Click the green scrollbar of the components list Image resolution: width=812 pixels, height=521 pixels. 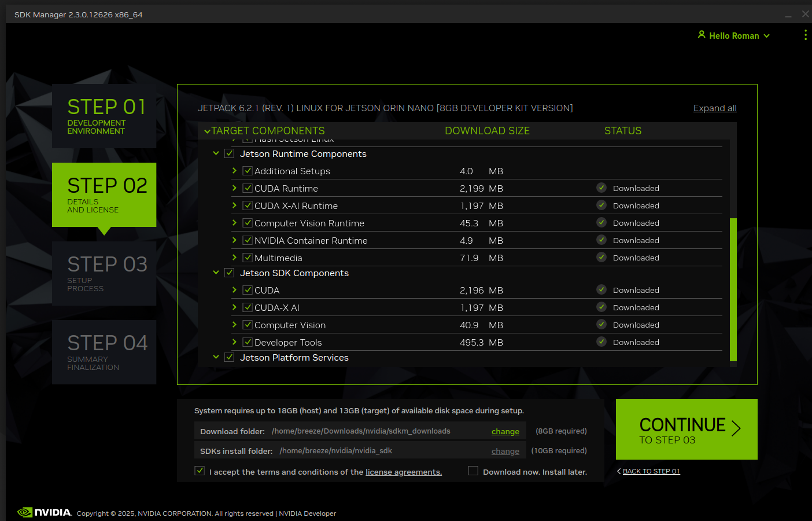733,289
